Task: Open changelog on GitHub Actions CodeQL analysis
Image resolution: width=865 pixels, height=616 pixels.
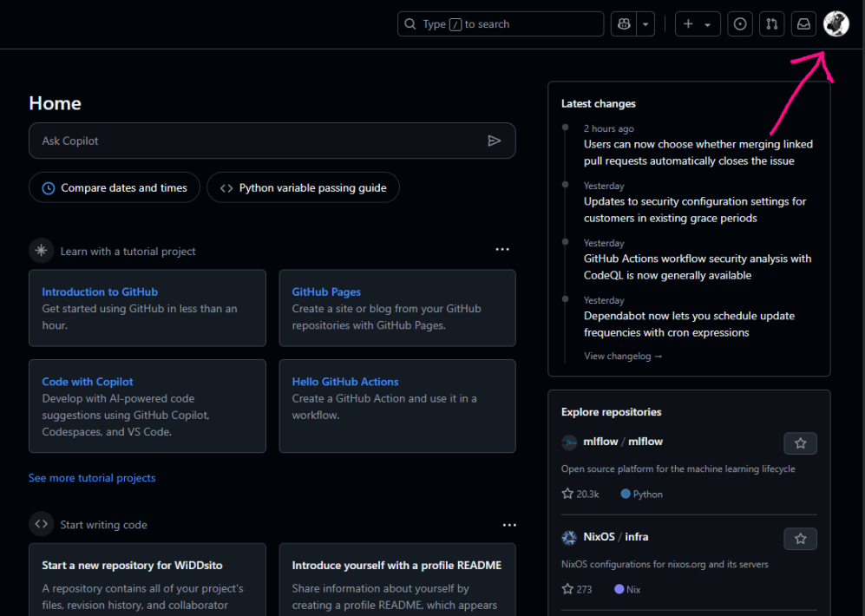Action: tap(698, 267)
